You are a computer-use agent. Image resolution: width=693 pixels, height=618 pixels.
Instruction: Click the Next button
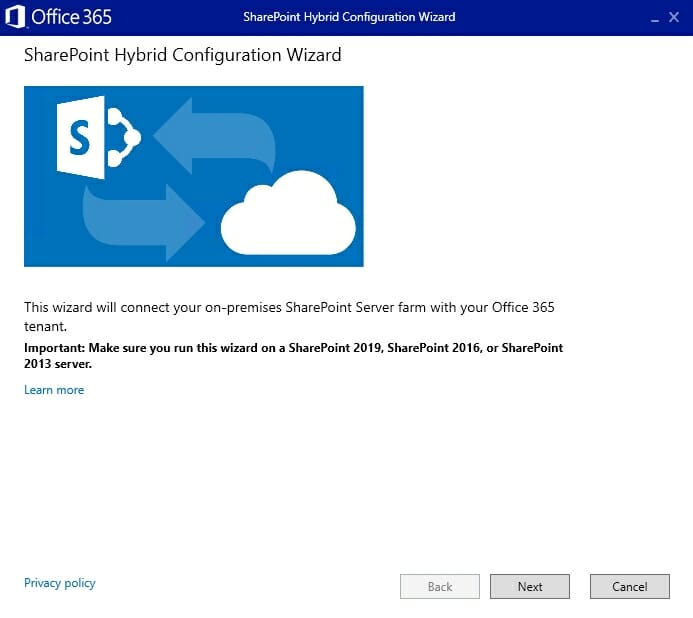click(x=529, y=586)
